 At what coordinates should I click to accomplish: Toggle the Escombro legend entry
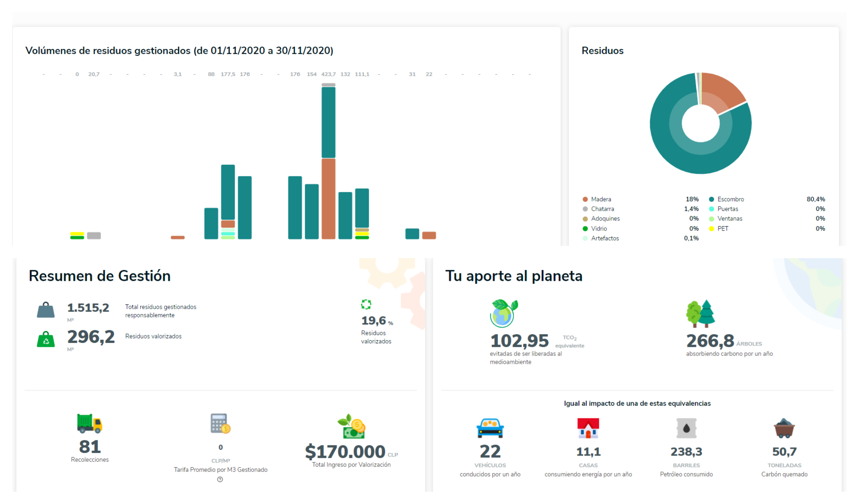point(730,199)
